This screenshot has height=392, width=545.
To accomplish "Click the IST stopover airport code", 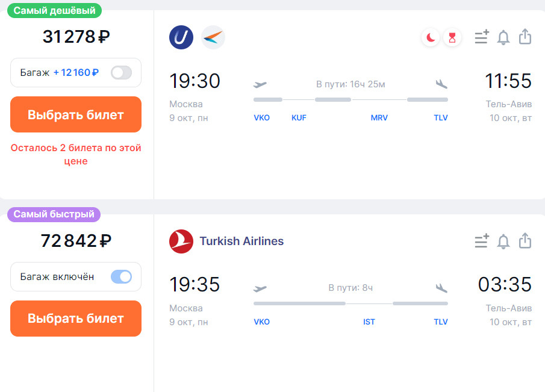I will (x=369, y=322).
